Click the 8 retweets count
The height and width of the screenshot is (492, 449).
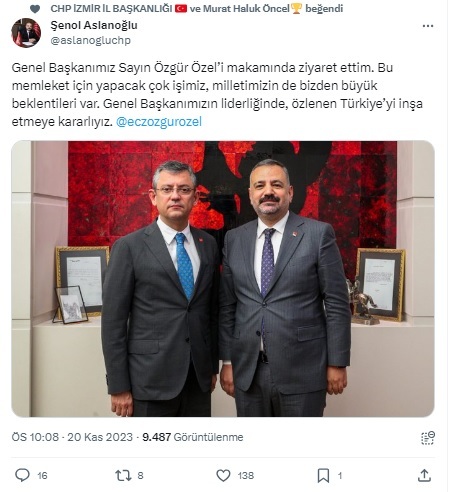(140, 476)
